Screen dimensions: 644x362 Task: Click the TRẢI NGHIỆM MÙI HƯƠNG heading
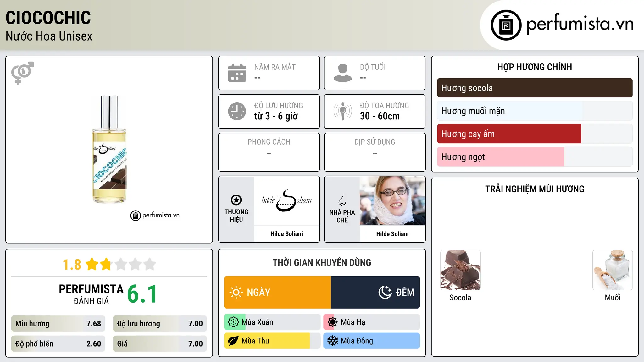[x=535, y=189]
